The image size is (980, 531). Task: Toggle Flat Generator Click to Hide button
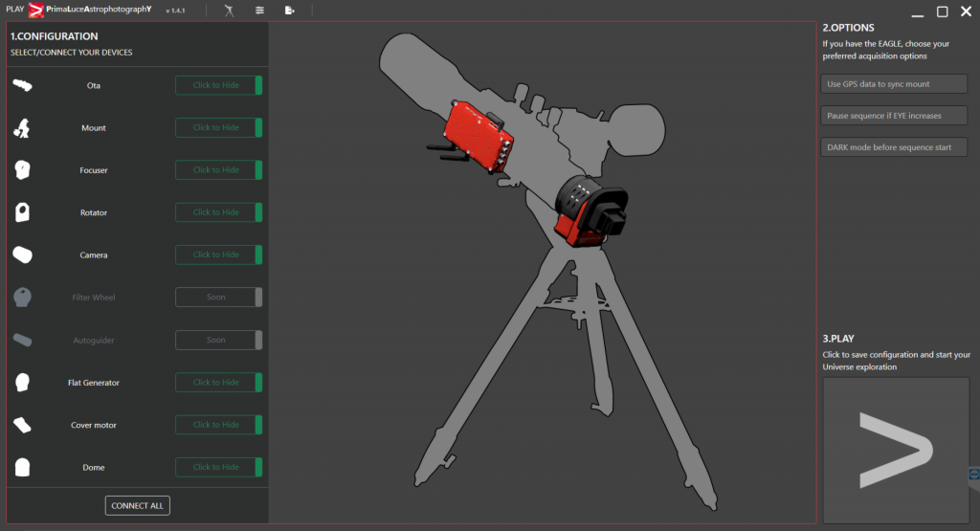(x=219, y=383)
